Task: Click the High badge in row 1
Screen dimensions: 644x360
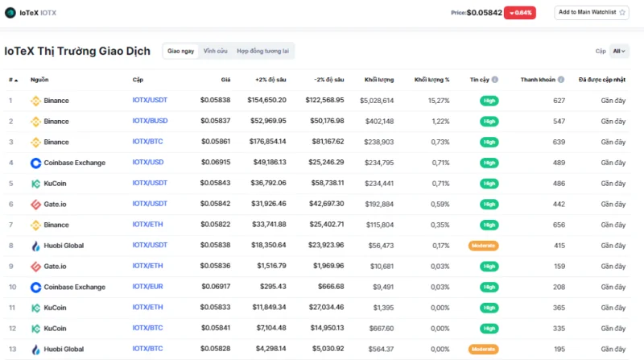Action: point(489,101)
